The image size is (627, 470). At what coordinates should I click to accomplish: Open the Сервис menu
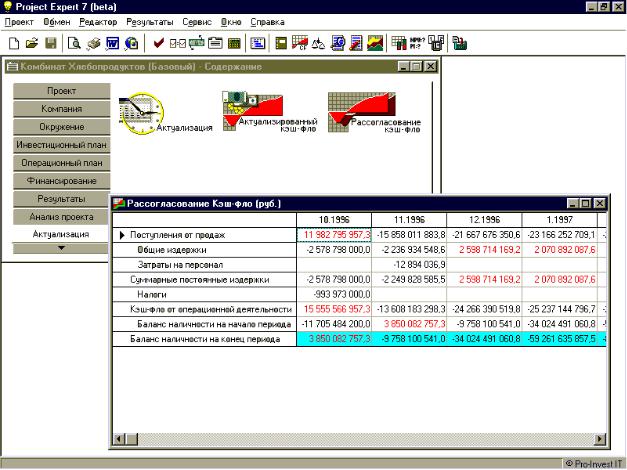click(x=197, y=22)
